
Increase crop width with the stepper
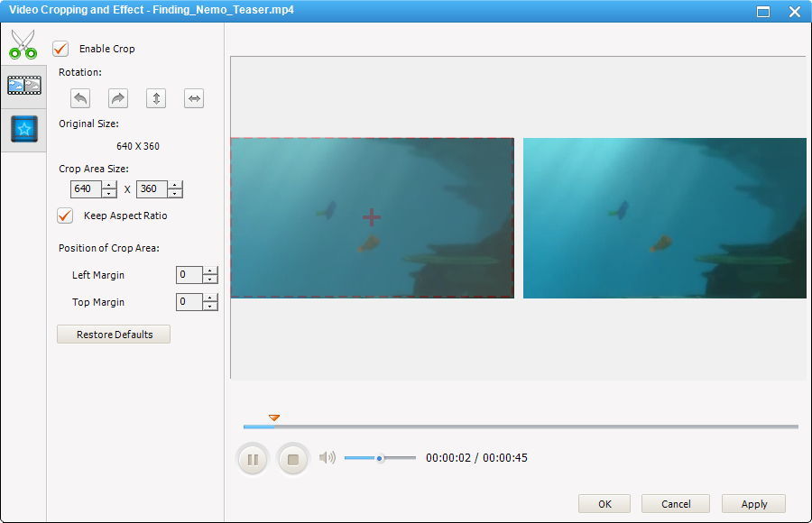(x=108, y=186)
